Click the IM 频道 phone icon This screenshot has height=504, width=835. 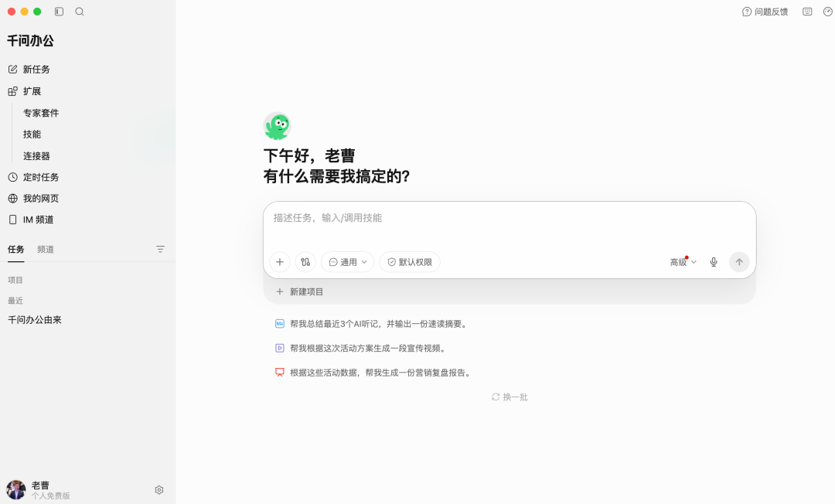(x=13, y=220)
